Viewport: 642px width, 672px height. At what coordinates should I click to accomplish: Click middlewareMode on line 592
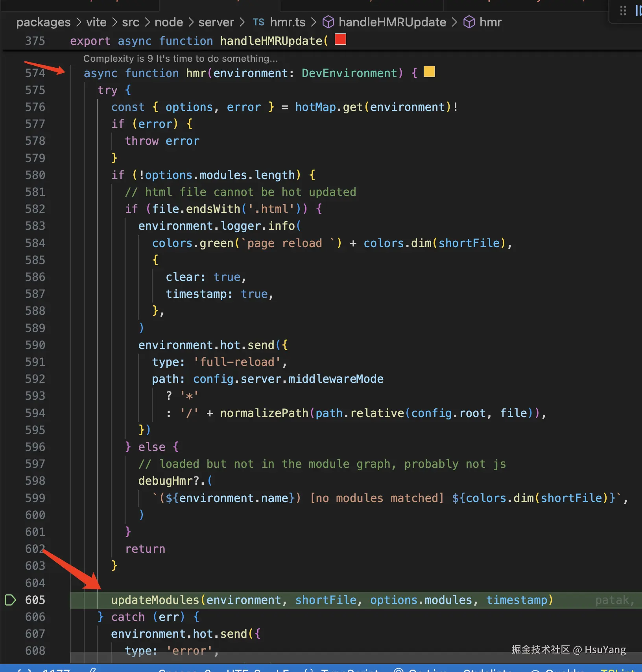[x=336, y=379]
